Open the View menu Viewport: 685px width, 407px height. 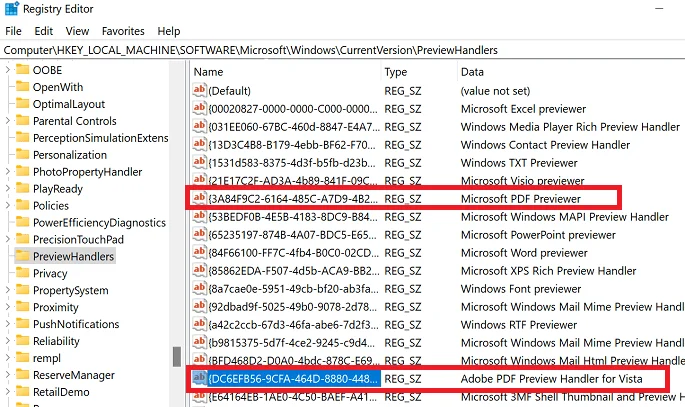(x=77, y=31)
